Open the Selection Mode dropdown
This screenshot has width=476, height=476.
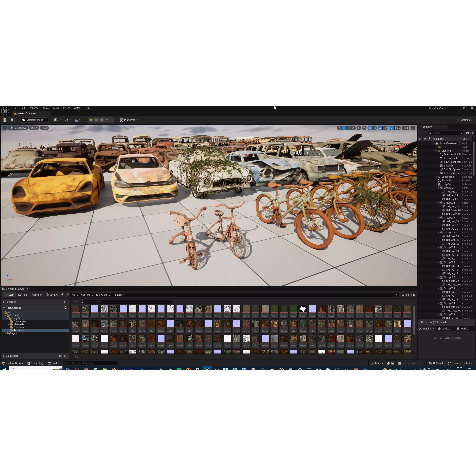coord(34,120)
